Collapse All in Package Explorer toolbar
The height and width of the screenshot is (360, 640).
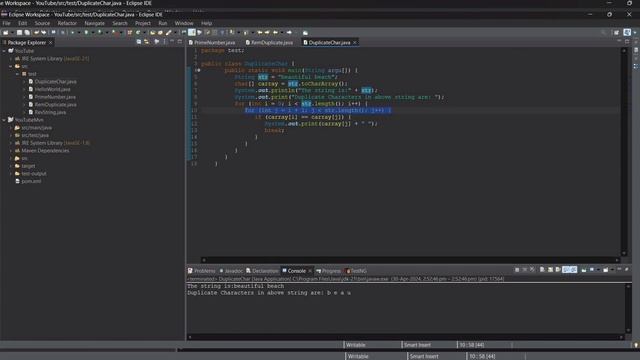pos(139,42)
